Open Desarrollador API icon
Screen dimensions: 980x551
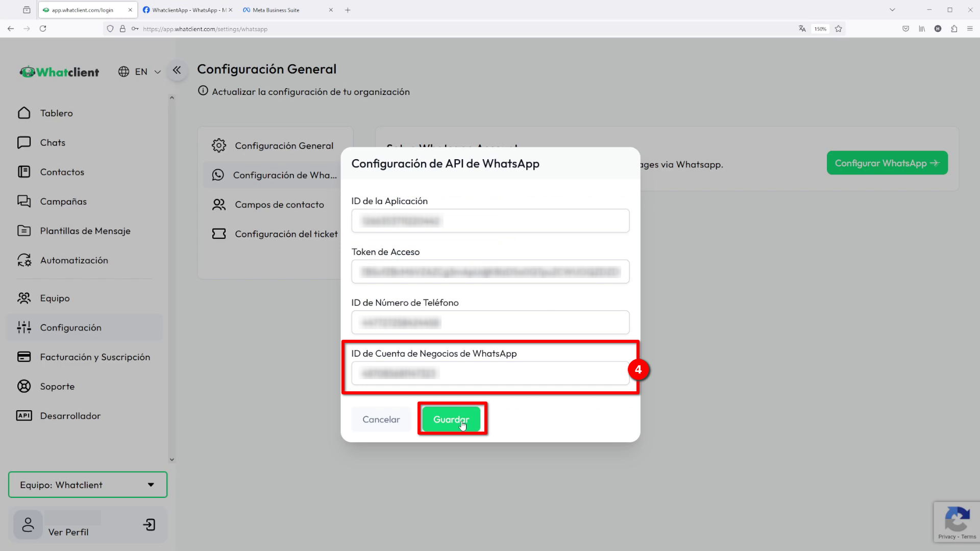(24, 416)
